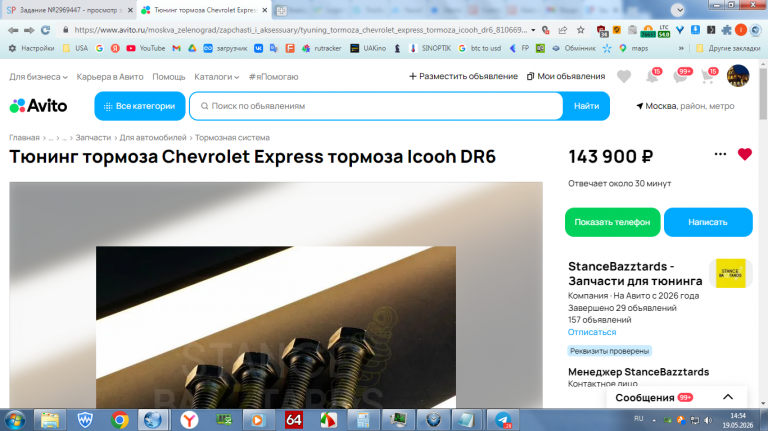This screenshot has height=431, width=768.
Task: Open the product photo of bolts
Action: coord(276,327)
